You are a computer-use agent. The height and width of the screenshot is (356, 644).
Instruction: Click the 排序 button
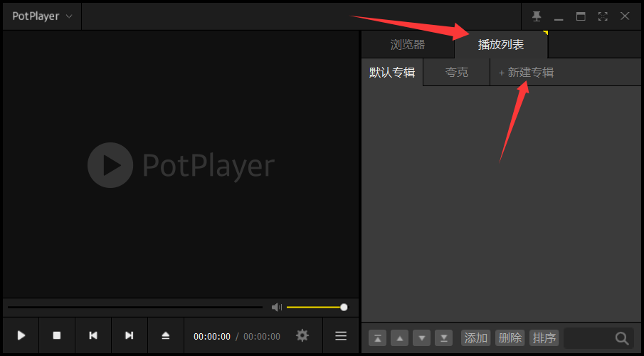point(544,338)
